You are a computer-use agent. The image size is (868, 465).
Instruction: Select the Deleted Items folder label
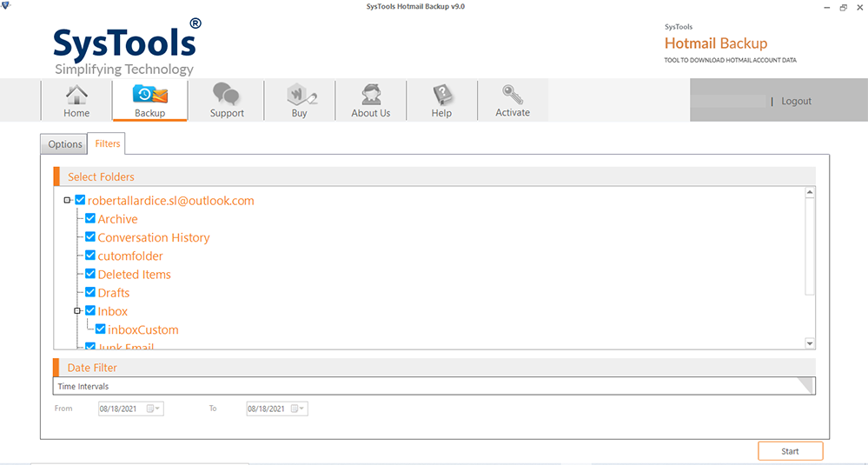[x=135, y=275]
